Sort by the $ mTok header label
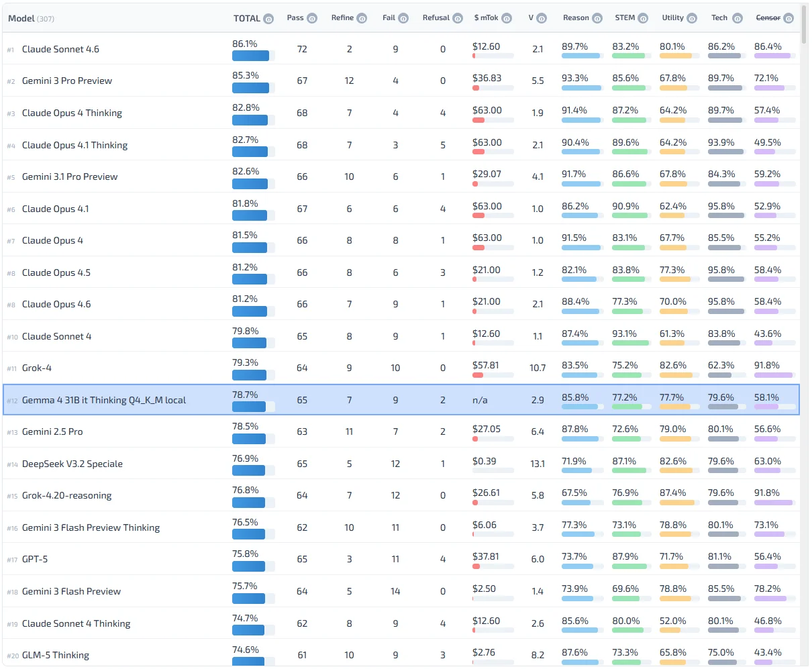812x669 pixels. 487,17
